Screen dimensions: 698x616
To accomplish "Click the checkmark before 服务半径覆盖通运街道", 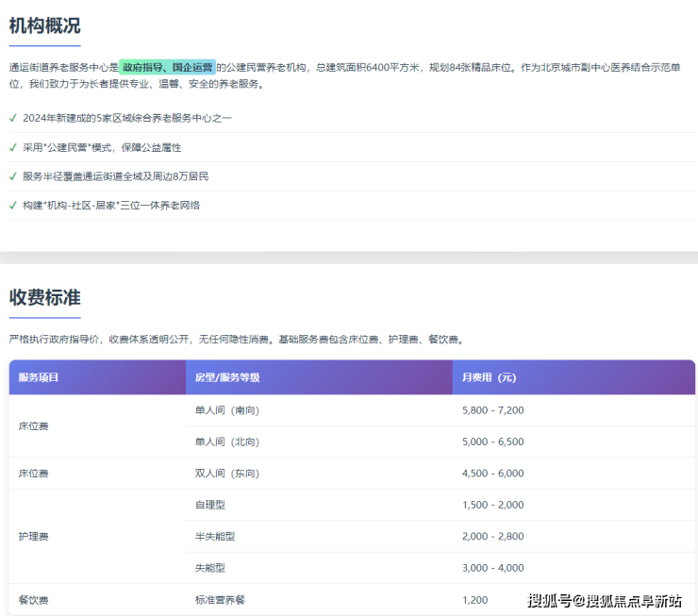I will click(13, 176).
